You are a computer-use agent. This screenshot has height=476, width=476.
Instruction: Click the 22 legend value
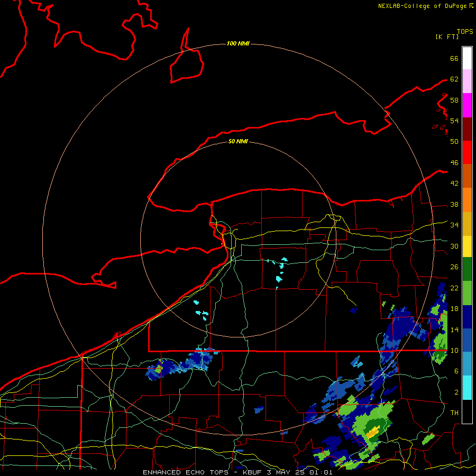click(x=454, y=288)
